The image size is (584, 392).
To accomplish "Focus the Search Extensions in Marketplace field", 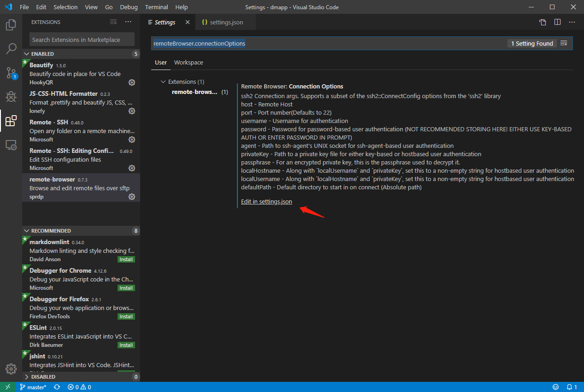I will 82,40.
